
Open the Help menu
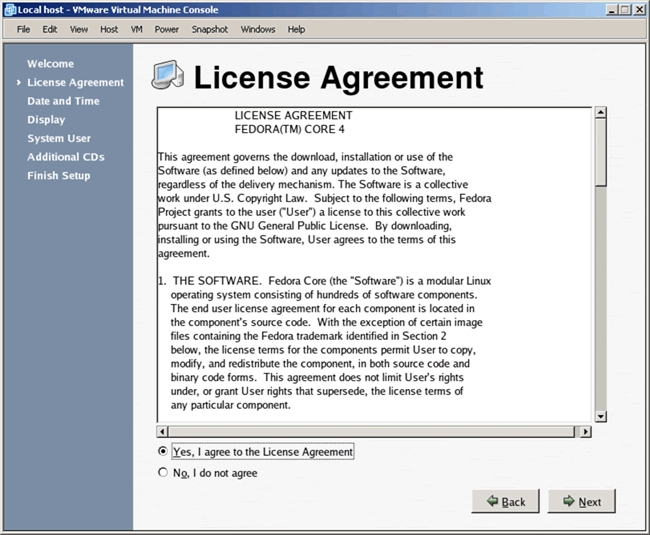click(x=296, y=30)
